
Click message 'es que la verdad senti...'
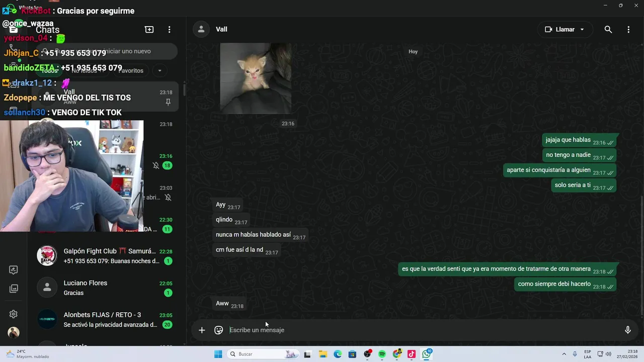tap(508, 269)
